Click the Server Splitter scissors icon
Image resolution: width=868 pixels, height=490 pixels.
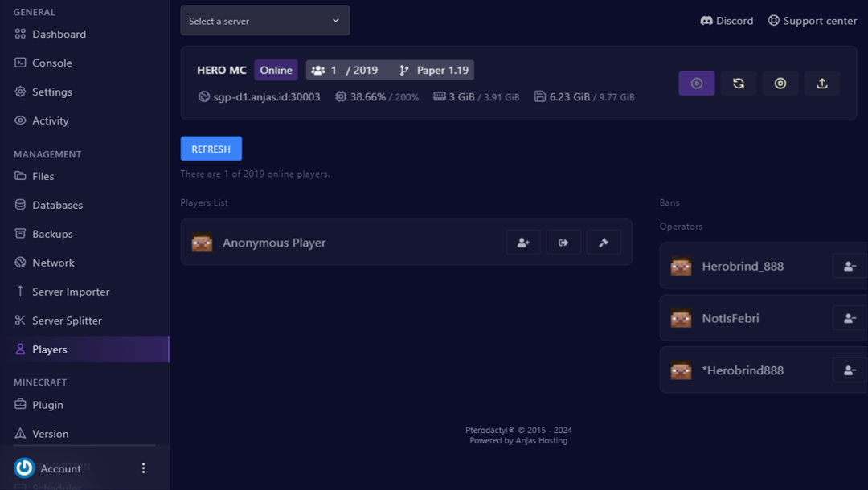pos(20,320)
